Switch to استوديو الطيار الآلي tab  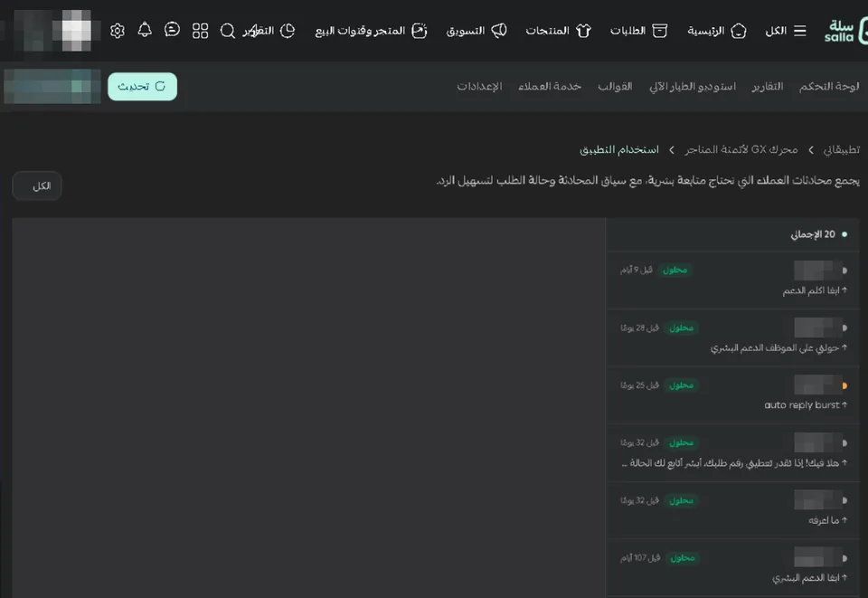coord(693,86)
